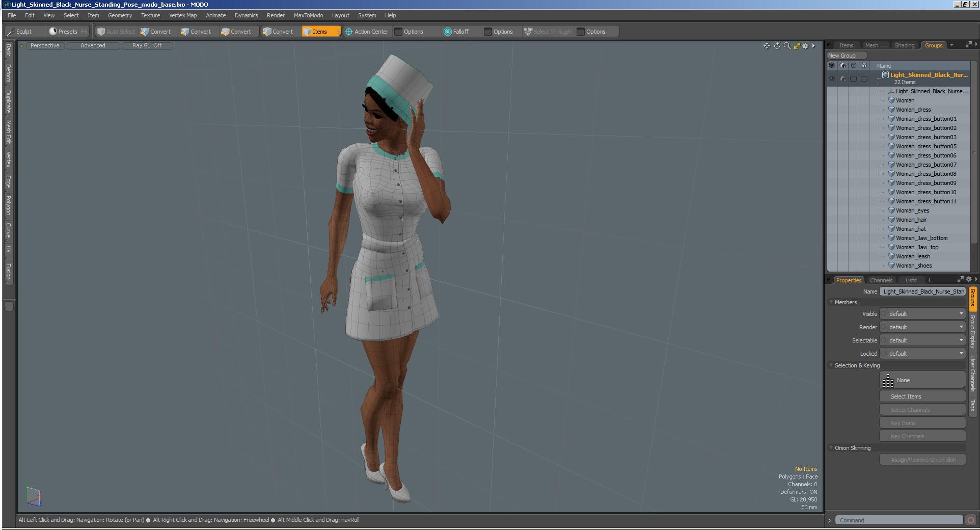Open the Presets browser

pos(68,32)
